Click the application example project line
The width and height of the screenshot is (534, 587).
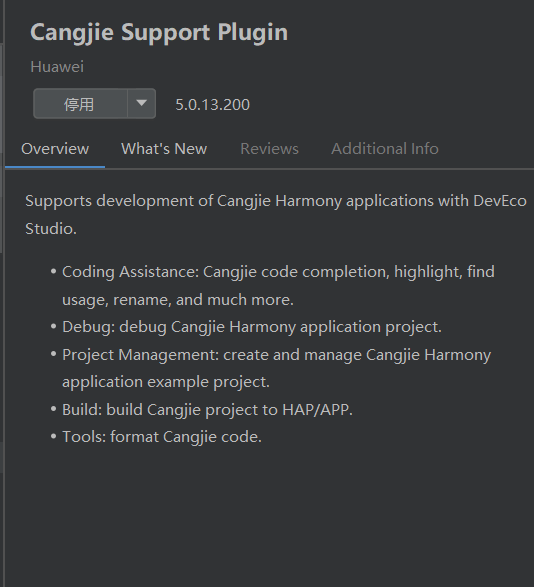(166, 382)
